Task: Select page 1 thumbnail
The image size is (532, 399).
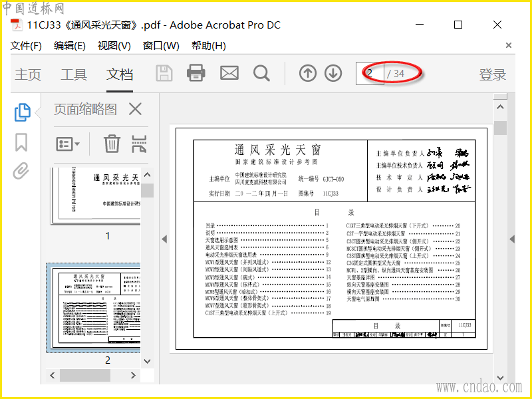Action: pos(96,196)
